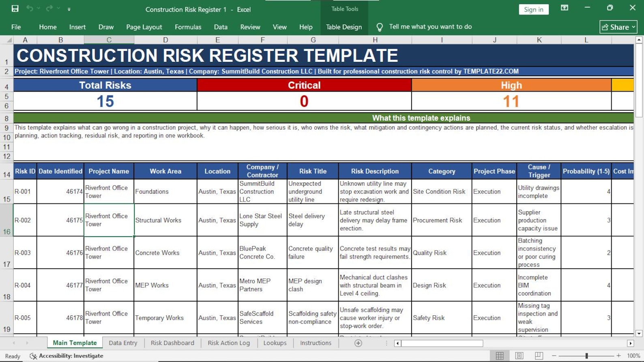Select the SafeScaffold Services cell

pos(262,317)
